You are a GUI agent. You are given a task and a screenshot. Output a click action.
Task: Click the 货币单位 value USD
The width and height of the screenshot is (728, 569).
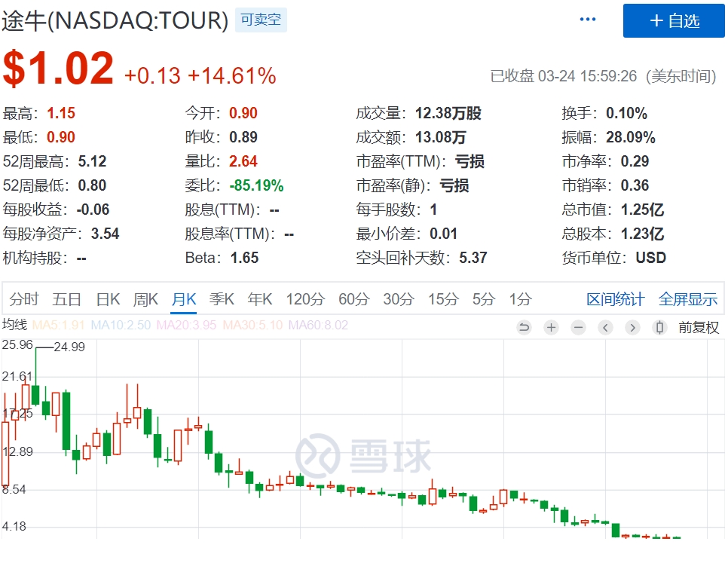click(x=651, y=258)
